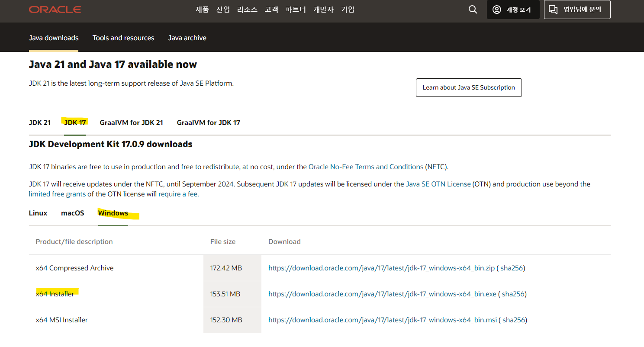Open the 고객 menu
This screenshot has width=644, height=347.
272,10
